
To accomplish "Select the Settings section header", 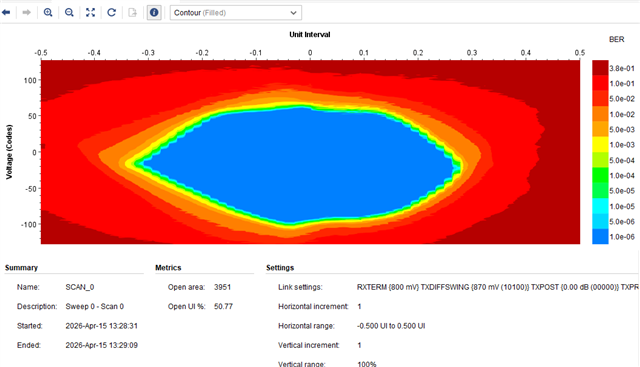I will 280,268.
